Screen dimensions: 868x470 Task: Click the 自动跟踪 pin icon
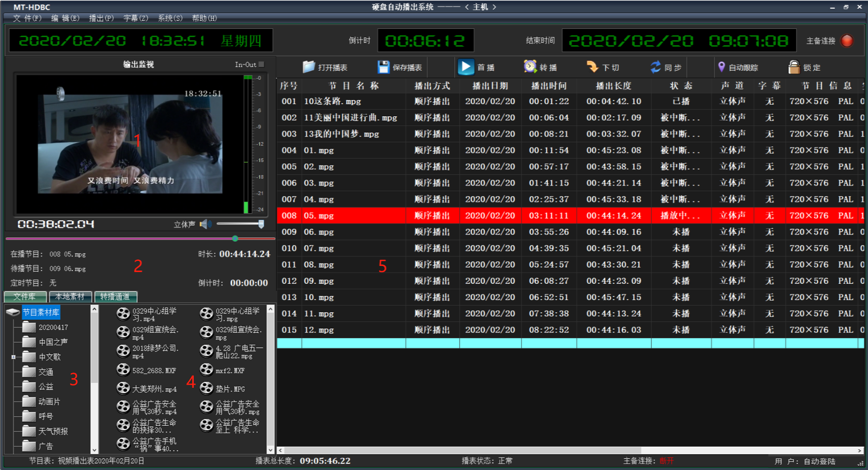coord(721,67)
